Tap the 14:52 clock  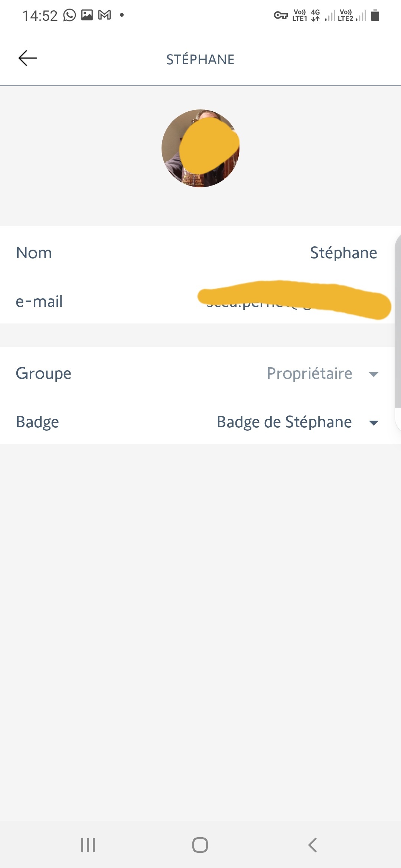40,16
